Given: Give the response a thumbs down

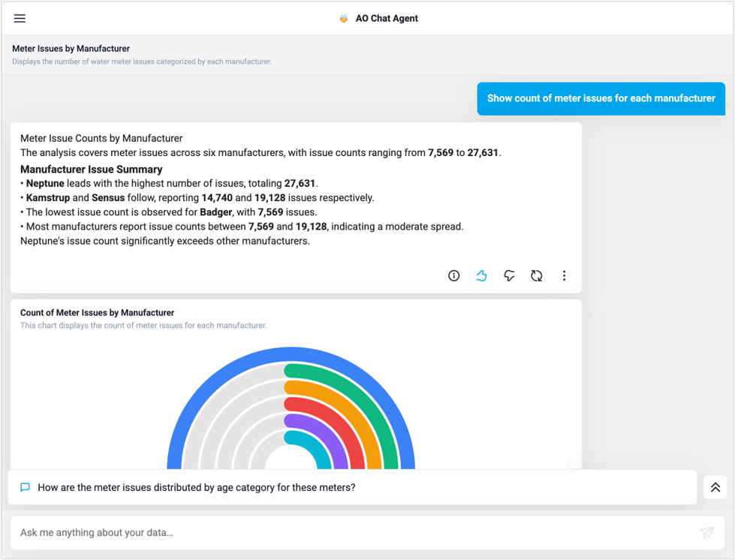Looking at the screenshot, I should pyautogui.click(x=509, y=275).
